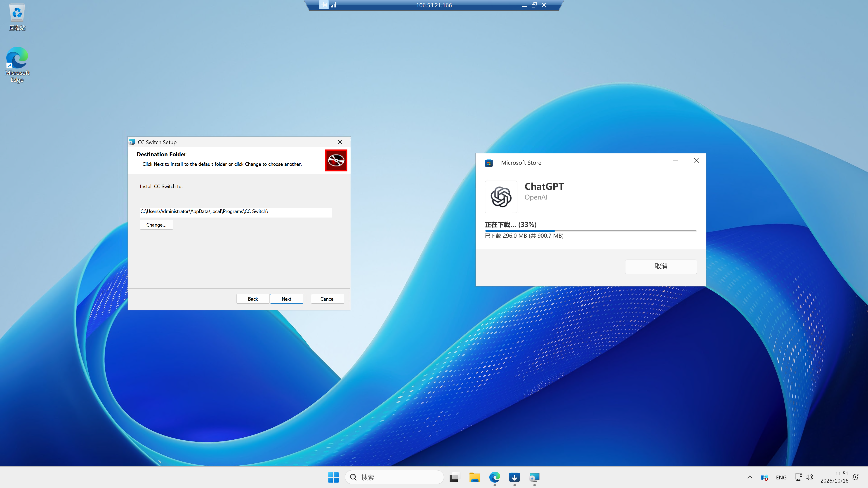Screen dimensions: 868x488
Task: Click the 106.53.21.166 connection bar title
Action: pos(434,5)
